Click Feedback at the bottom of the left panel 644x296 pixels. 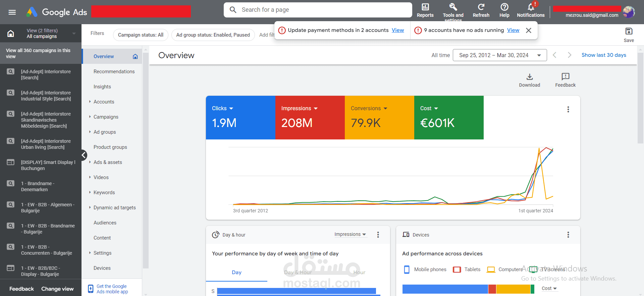21,289
